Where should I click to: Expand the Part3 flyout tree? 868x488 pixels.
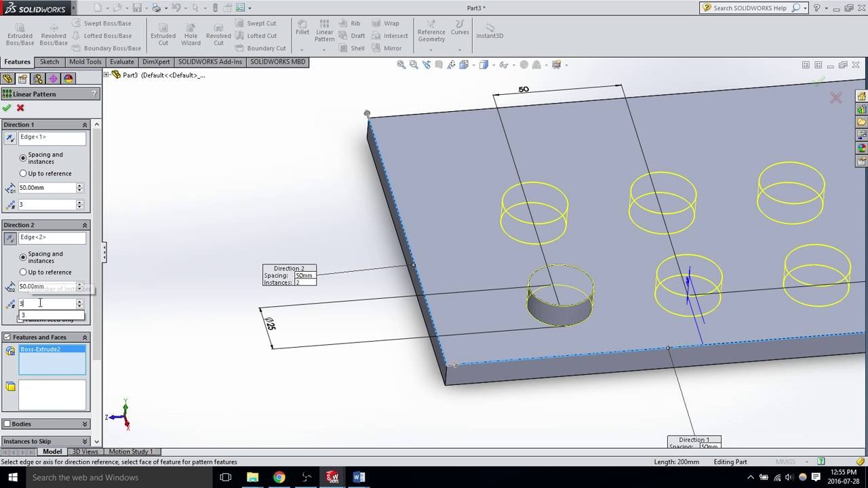[108, 75]
